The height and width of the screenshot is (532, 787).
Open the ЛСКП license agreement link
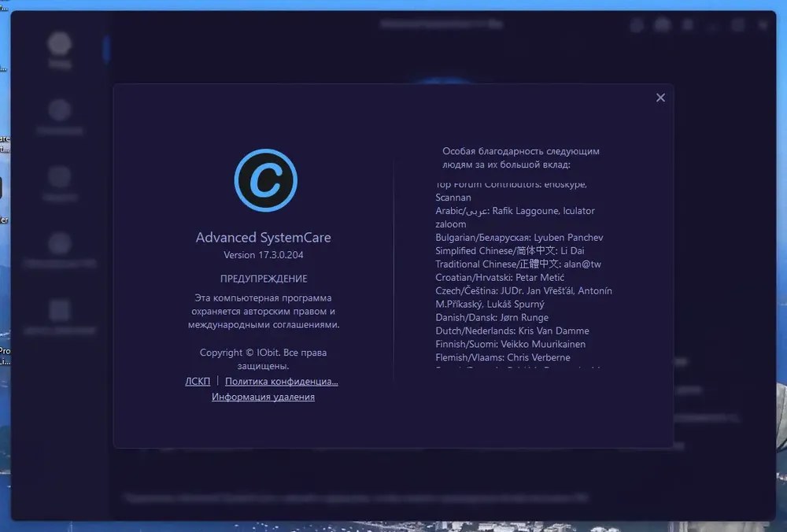[x=198, y=382]
